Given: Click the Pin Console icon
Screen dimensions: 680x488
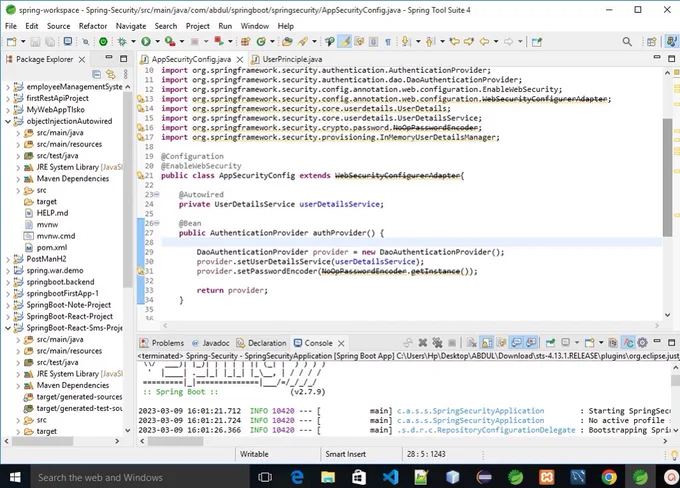Looking at the screenshot, I should [550, 343].
